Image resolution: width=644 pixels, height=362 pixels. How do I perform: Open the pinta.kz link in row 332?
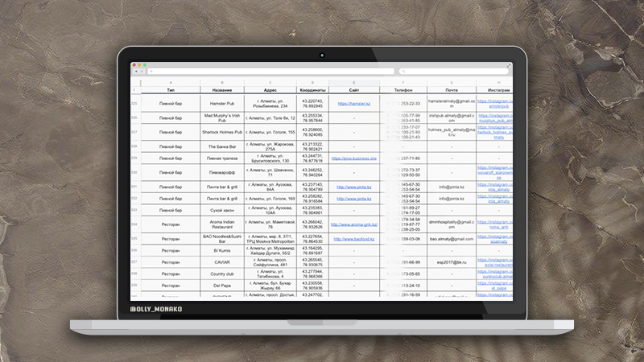[354, 199]
